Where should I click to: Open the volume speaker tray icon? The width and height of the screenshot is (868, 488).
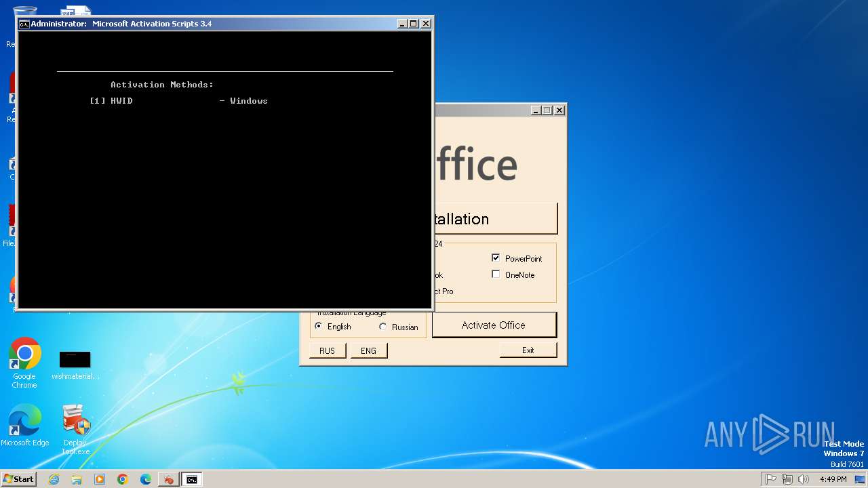coord(804,479)
